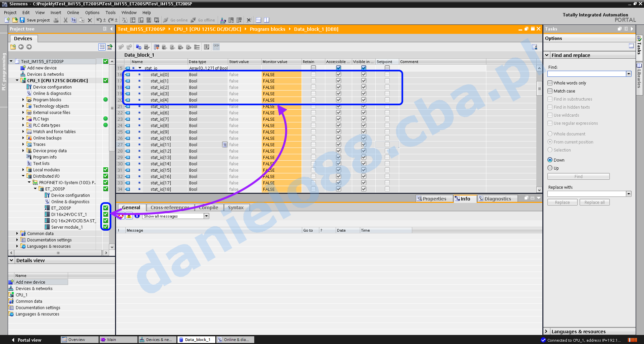Image resolution: width=644 pixels, height=344 pixels.
Task: Click Program blocks in the breadcrumb path
Action: pyautogui.click(x=267, y=29)
